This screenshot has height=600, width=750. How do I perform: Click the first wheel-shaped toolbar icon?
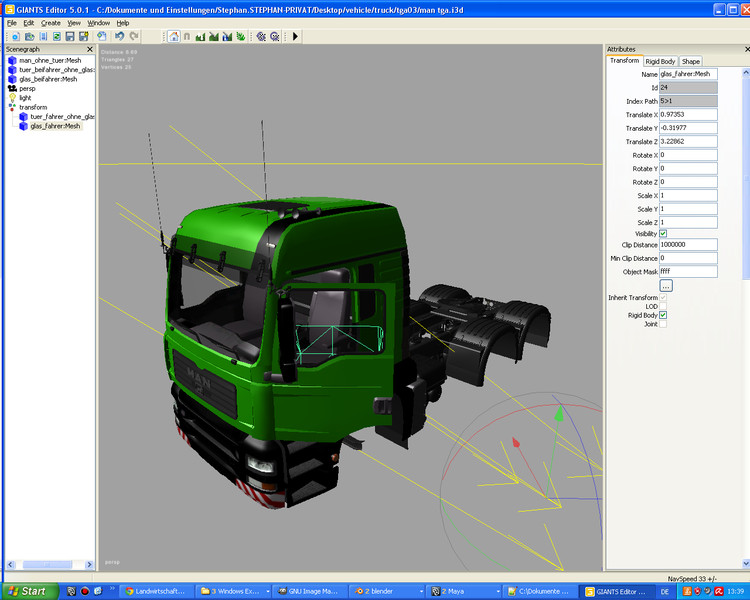pyautogui.click(x=261, y=36)
